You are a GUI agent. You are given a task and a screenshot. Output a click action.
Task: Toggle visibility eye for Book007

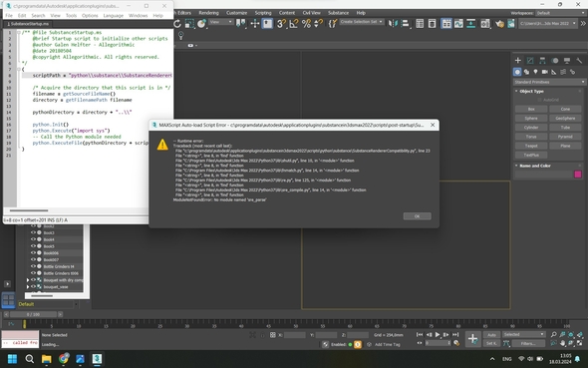click(33, 259)
